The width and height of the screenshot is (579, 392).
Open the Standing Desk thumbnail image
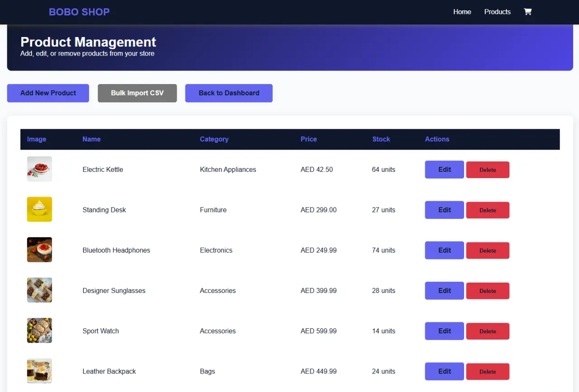pyautogui.click(x=39, y=209)
